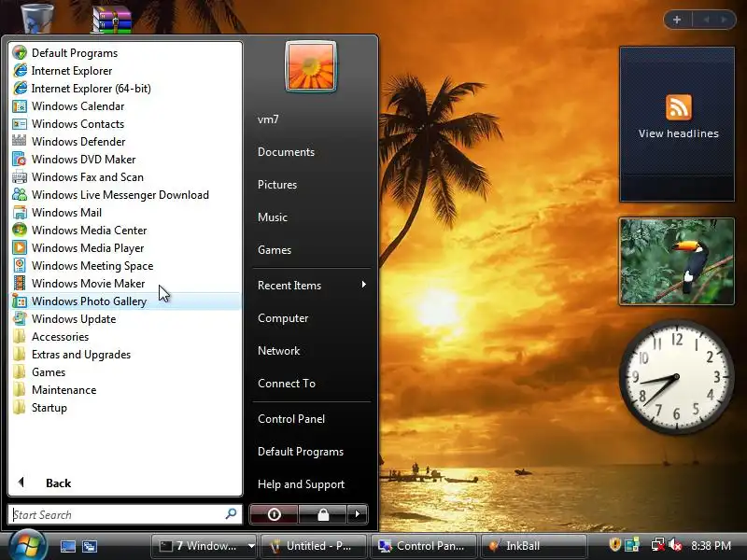Image resolution: width=747 pixels, height=560 pixels.
Task: Open Music from the right pane
Action: point(273,217)
